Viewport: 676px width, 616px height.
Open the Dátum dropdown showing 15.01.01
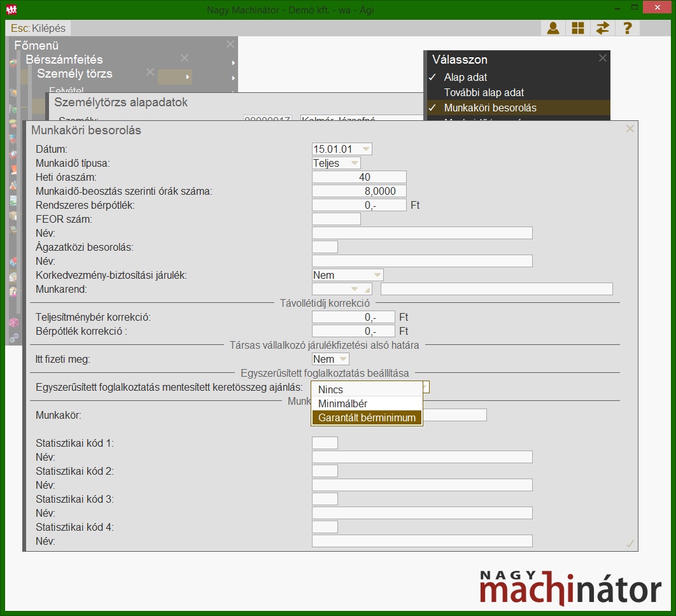(x=365, y=149)
